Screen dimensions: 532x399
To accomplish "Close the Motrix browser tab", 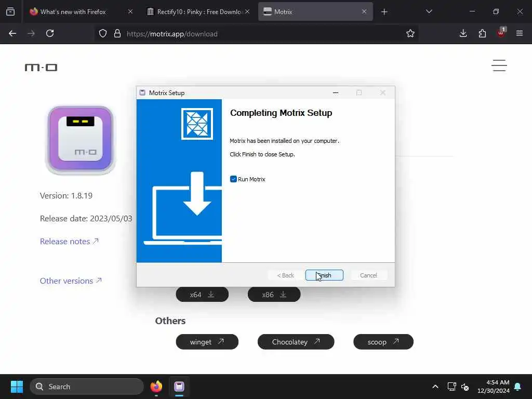I will pyautogui.click(x=364, y=12).
